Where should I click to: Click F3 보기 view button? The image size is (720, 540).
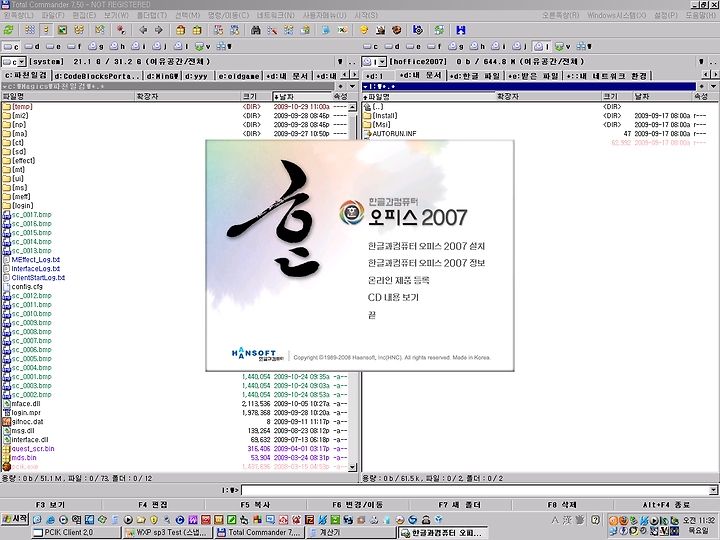[x=51, y=505]
